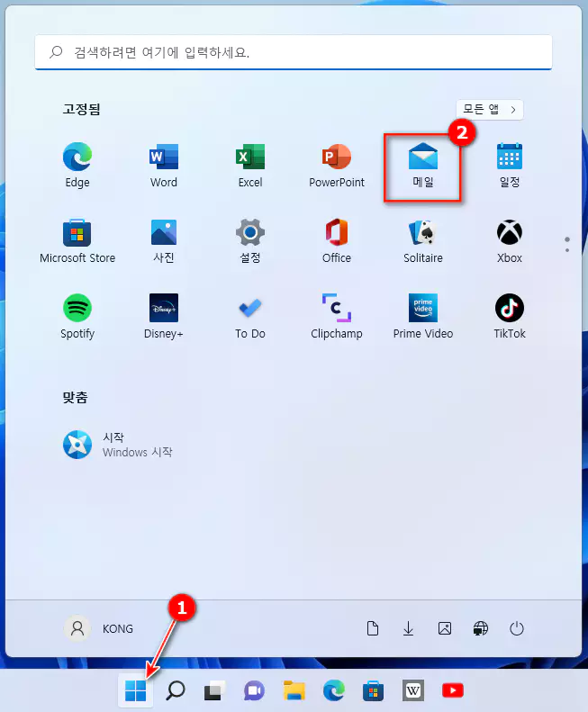
Task: Open the KONG user account menu
Action: click(98, 628)
